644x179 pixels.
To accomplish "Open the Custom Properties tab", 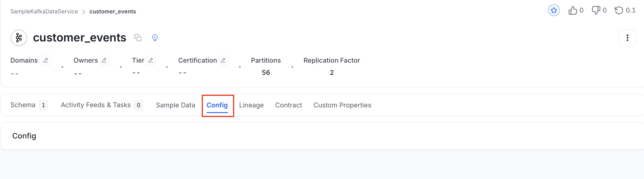I will (342, 105).
